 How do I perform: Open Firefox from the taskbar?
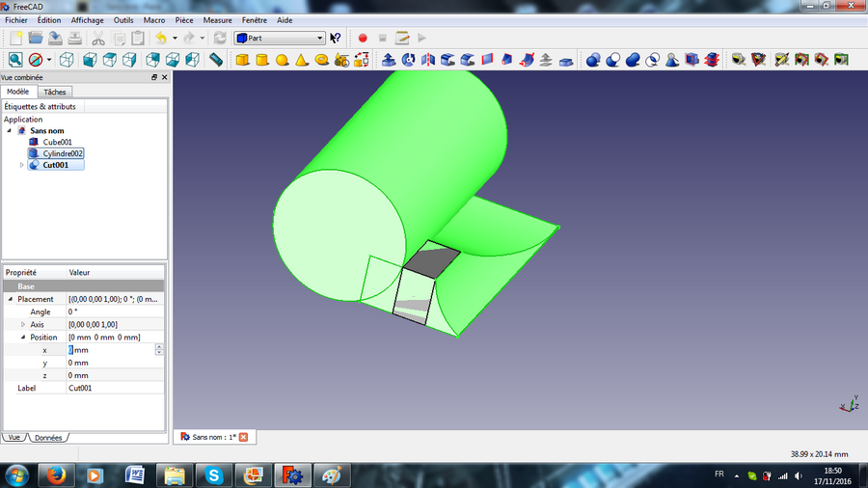pyautogui.click(x=54, y=474)
